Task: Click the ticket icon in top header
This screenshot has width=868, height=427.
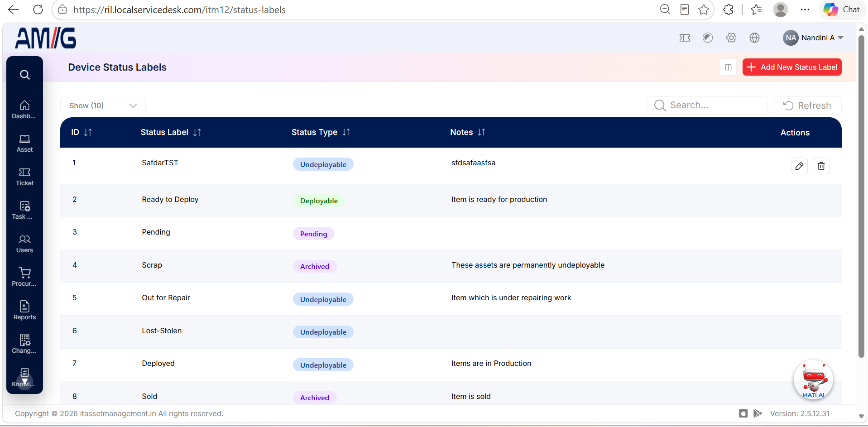Action: coord(685,38)
